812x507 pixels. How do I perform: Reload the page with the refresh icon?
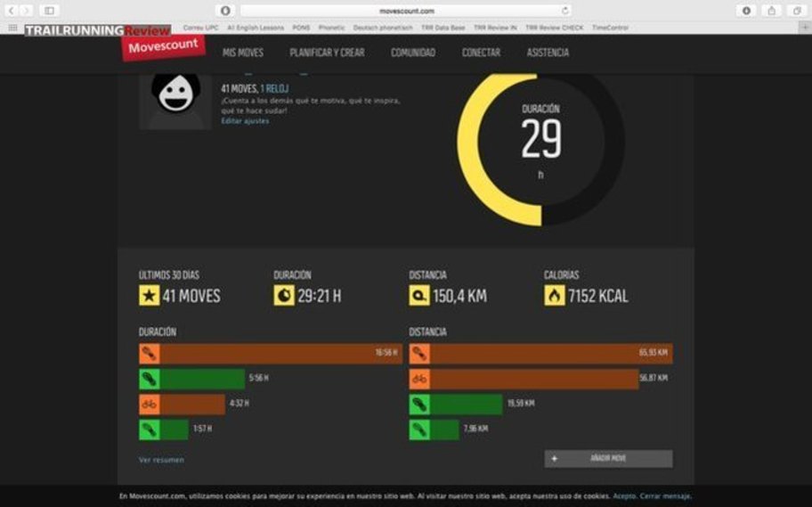tap(565, 11)
